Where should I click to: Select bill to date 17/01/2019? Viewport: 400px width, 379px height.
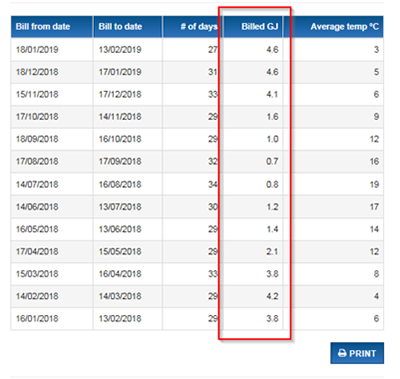(120, 72)
